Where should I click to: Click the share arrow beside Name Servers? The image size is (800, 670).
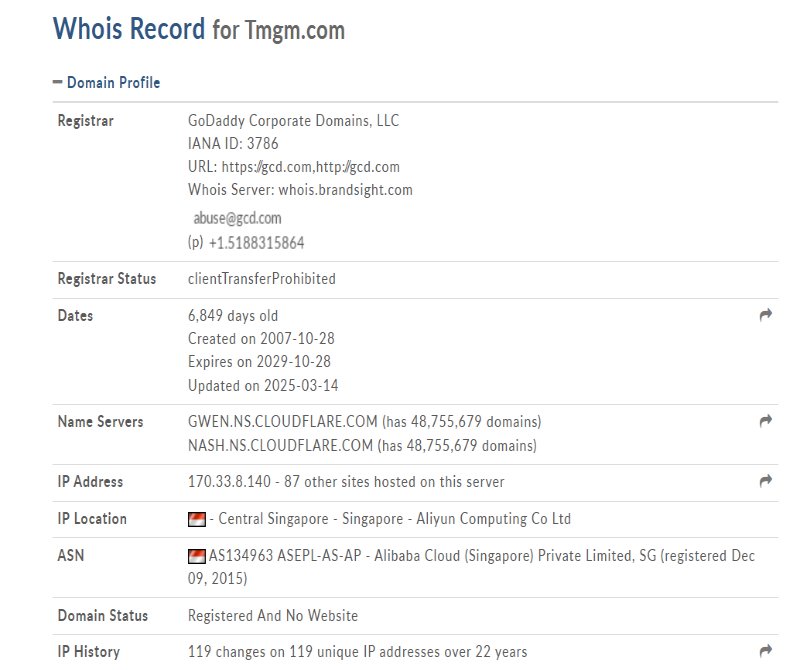[765, 420]
